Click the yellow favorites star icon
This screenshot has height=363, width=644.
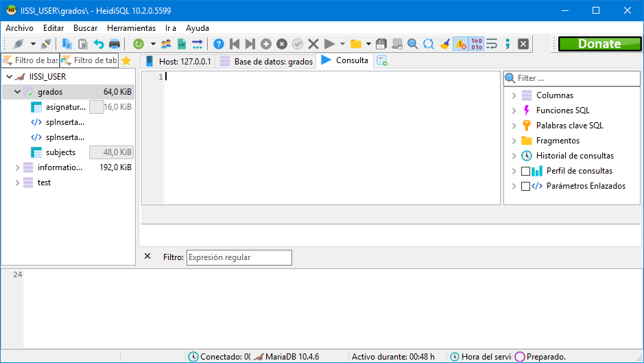126,61
